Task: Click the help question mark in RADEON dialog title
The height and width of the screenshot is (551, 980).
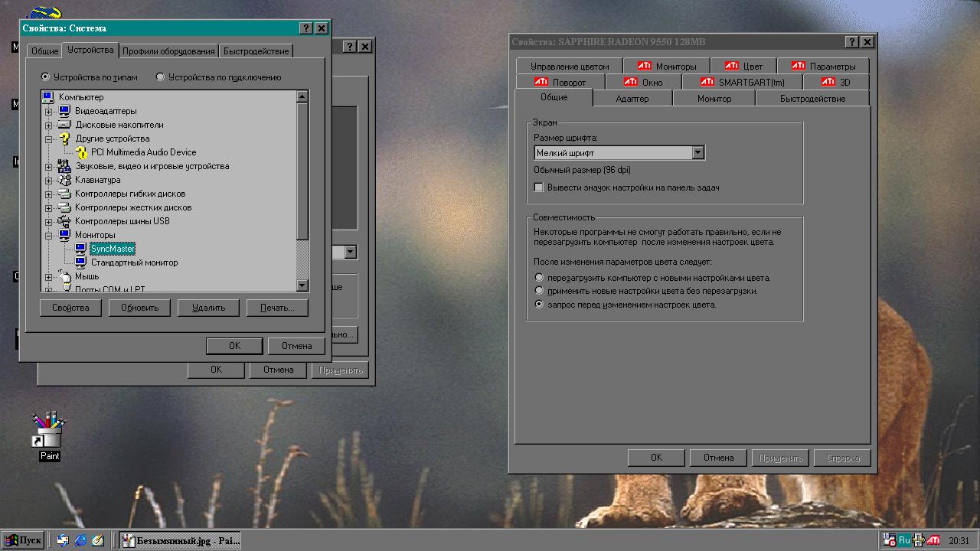Action: (x=852, y=42)
